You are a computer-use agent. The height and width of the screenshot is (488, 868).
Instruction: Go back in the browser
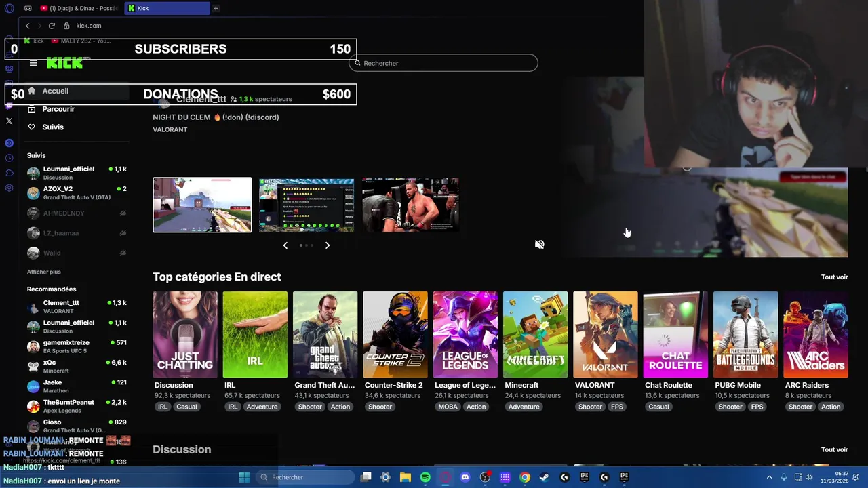(27, 26)
